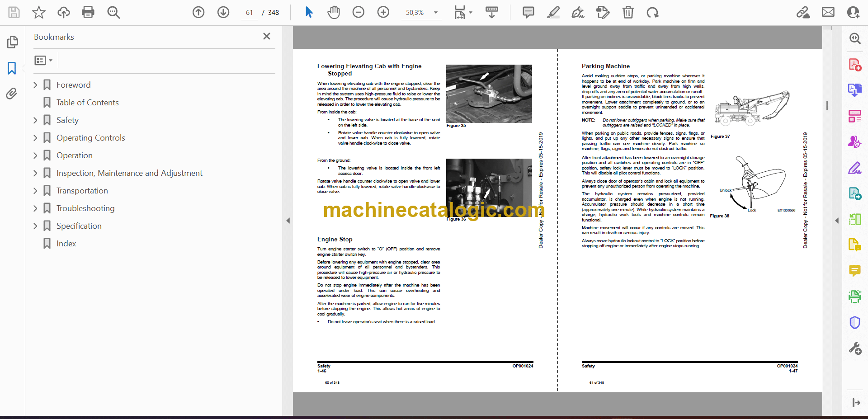Collapse left navigation pane with arrow
Screen dimensions: 868x419
coord(288,221)
